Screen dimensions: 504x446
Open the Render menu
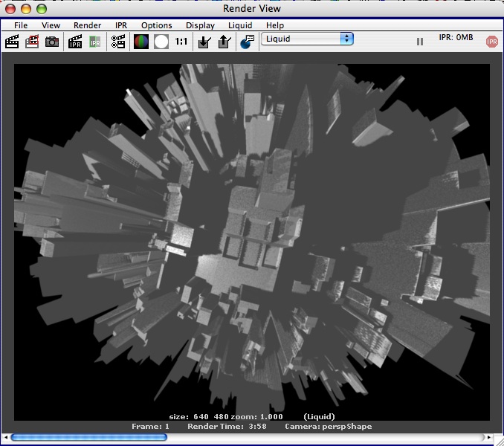click(x=87, y=25)
